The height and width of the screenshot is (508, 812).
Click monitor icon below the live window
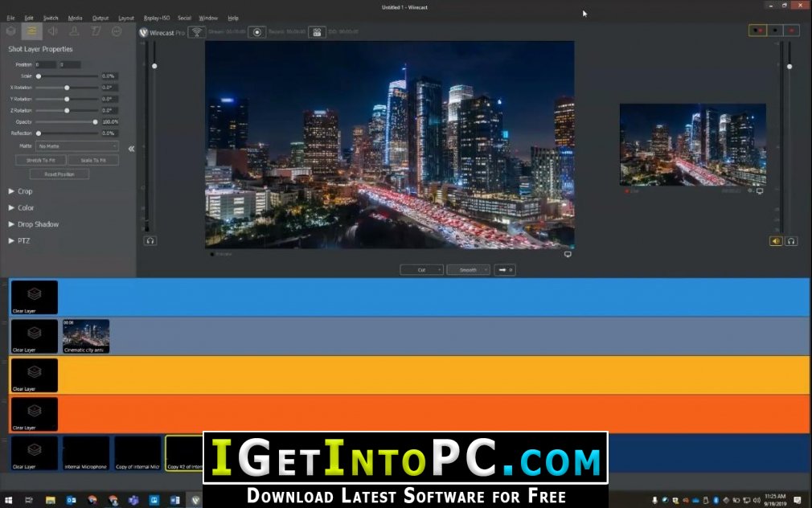760,191
